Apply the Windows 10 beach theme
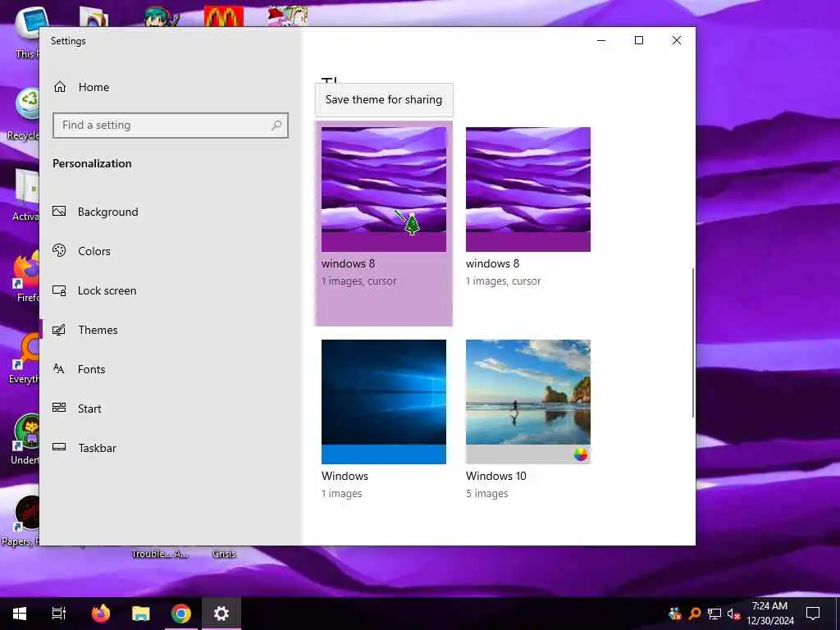This screenshot has height=630, width=840. click(x=528, y=402)
